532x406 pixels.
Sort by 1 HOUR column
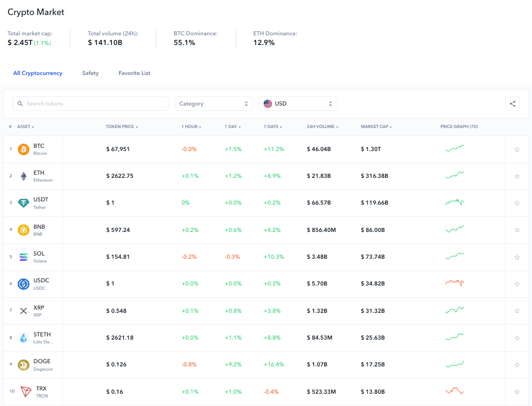click(x=191, y=126)
